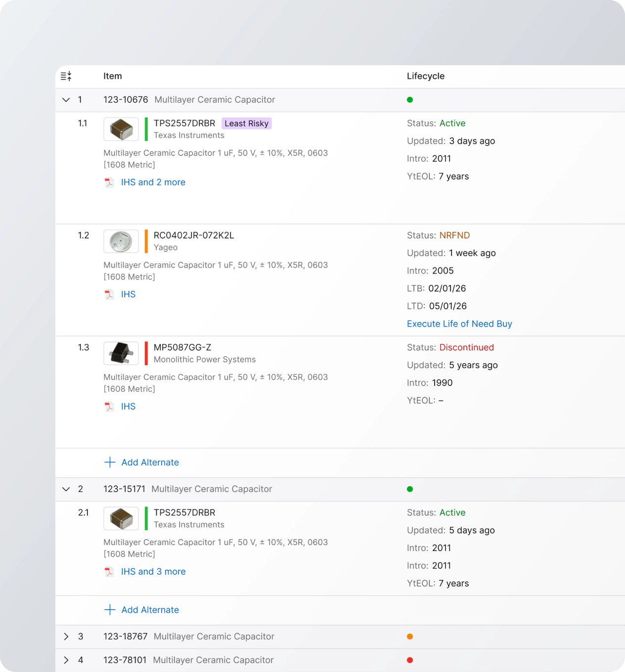The image size is (625, 672).
Task: Open PDF icon for RC0402JR-072K2L datasheet
Action: pos(109,294)
